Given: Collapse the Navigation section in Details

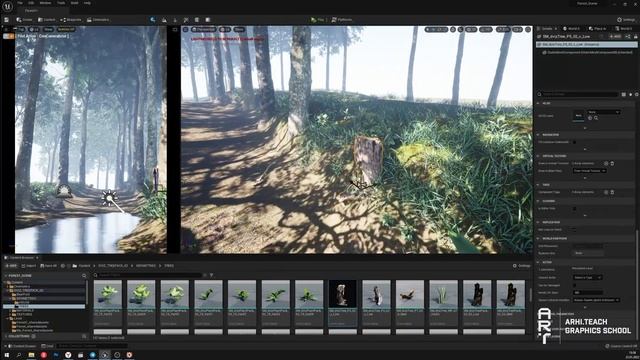Looking at the screenshot, I should [538, 135].
